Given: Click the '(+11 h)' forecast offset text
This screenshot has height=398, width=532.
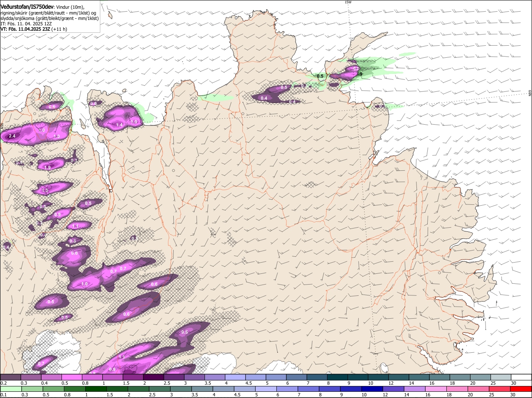Looking at the screenshot, I should click(x=59, y=29).
